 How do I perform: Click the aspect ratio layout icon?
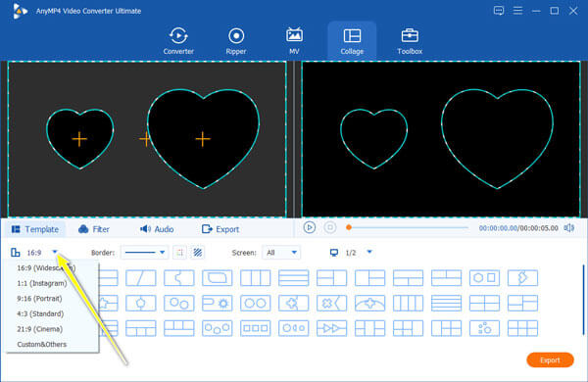[x=16, y=253]
